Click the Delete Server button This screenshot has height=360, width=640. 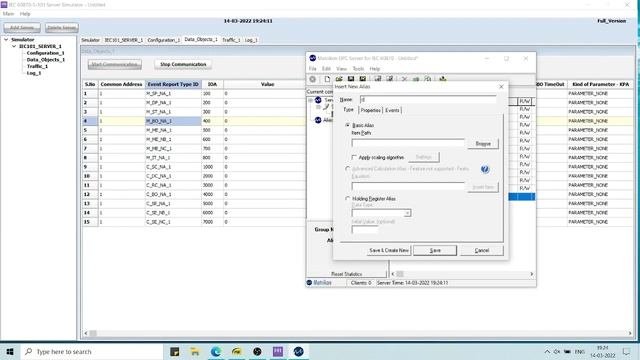pos(62,28)
